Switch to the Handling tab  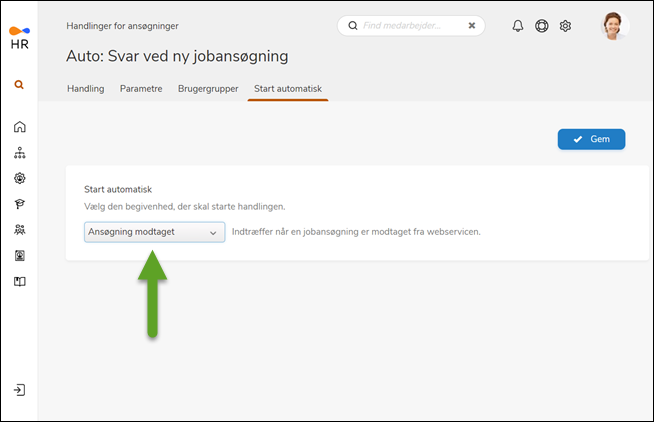pyautogui.click(x=85, y=89)
